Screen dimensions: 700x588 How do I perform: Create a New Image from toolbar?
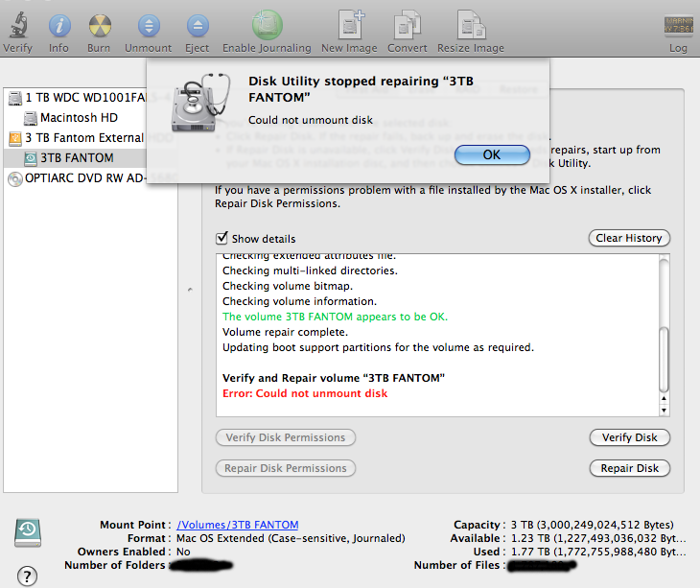(351, 25)
